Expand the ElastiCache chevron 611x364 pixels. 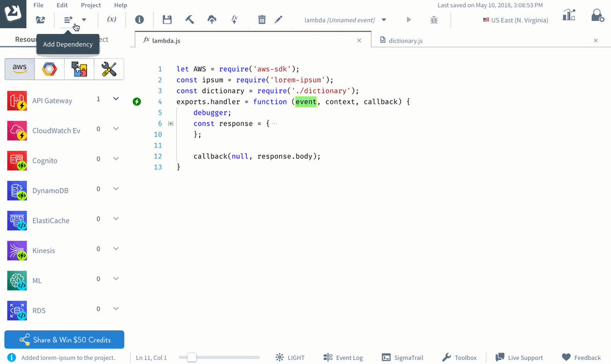click(116, 219)
